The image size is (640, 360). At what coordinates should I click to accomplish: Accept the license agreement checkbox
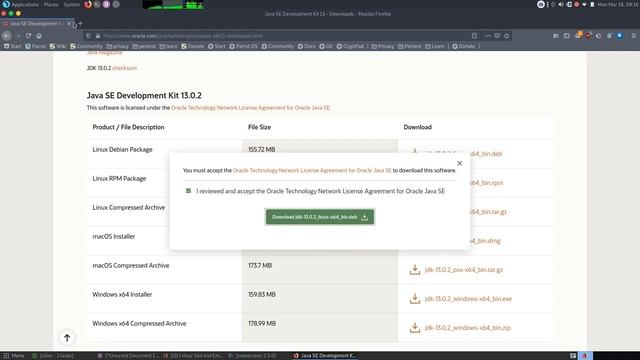click(x=188, y=191)
